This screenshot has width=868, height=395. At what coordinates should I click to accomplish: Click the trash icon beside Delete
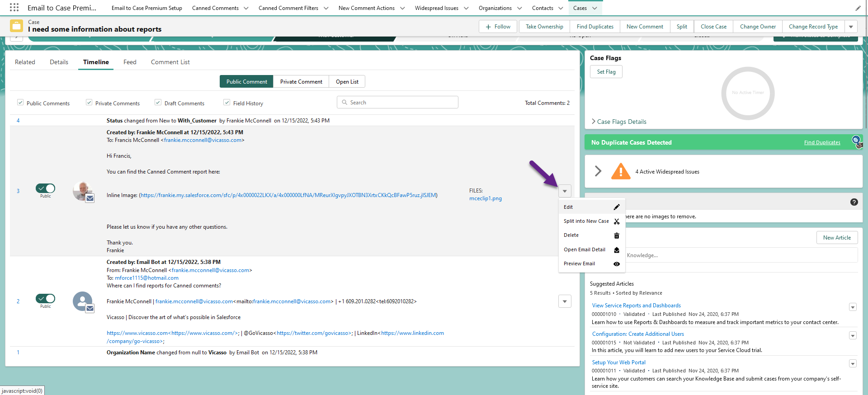[x=617, y=235]
